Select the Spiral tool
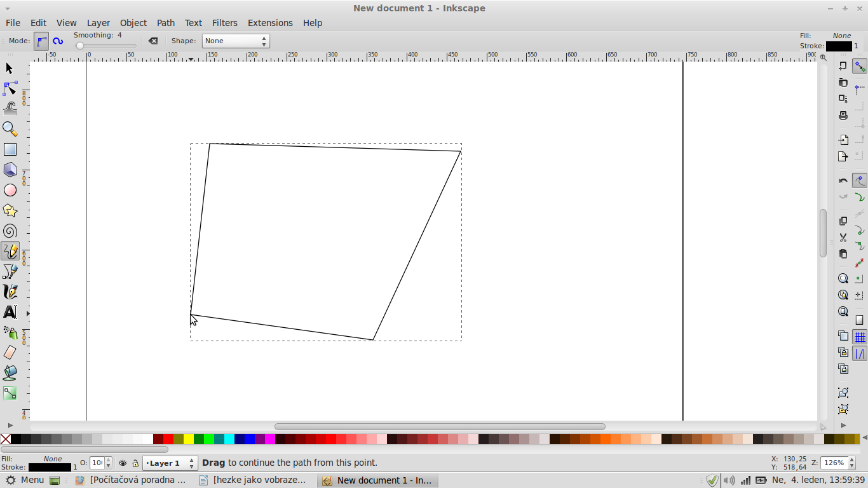The image size is (868, 488). coord(10,231)
